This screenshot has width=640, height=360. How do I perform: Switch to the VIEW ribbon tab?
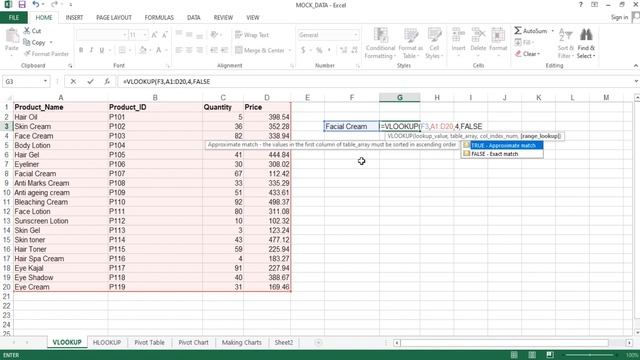click(253, 18)
